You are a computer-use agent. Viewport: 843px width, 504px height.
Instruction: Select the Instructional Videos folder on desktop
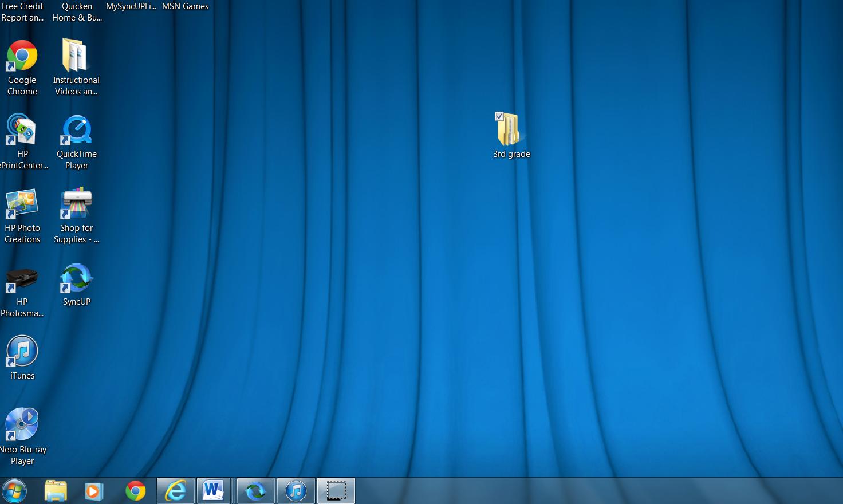(x=76, y=57)
